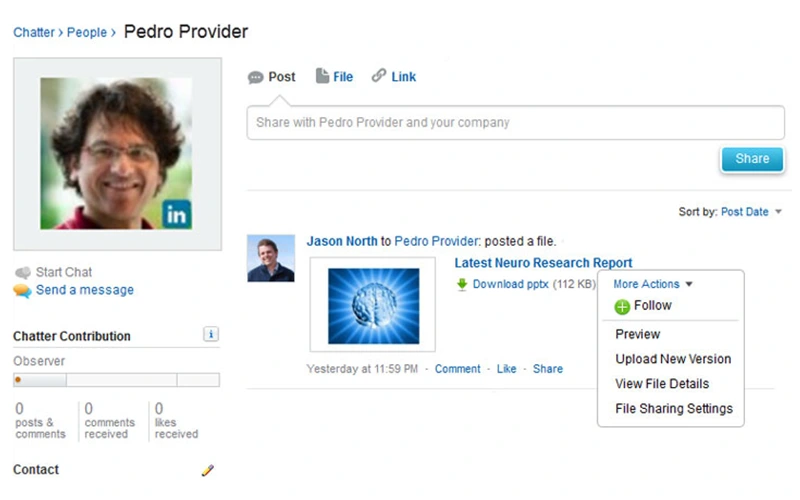This screenshot has width=800, height=500.
Task: Choose Upload New Version menu item
Action: tap(673, 359)
